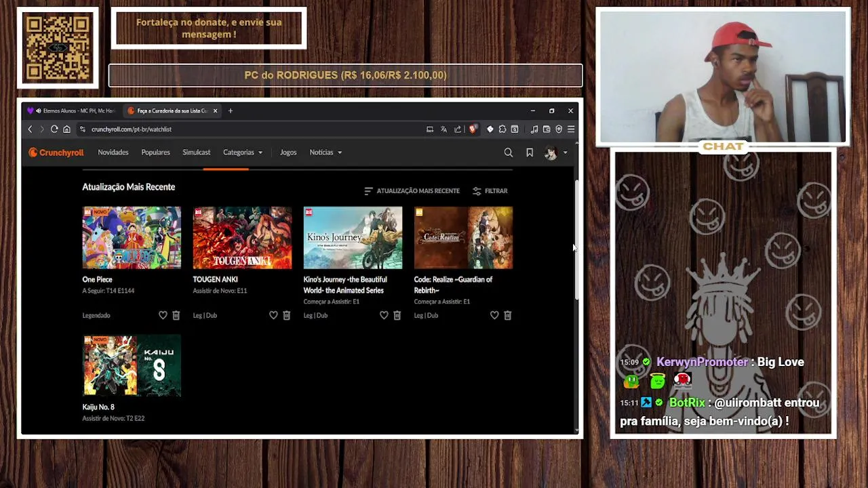Open the browser home page icon

66,129
